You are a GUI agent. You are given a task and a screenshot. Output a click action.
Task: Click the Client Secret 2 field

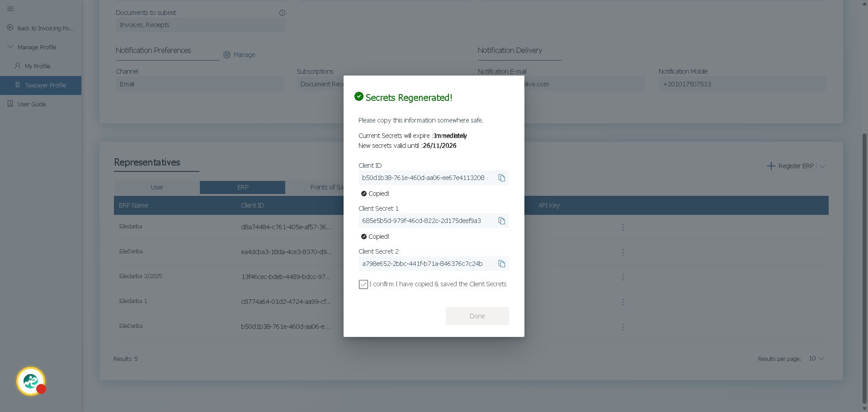pos(434,264)
